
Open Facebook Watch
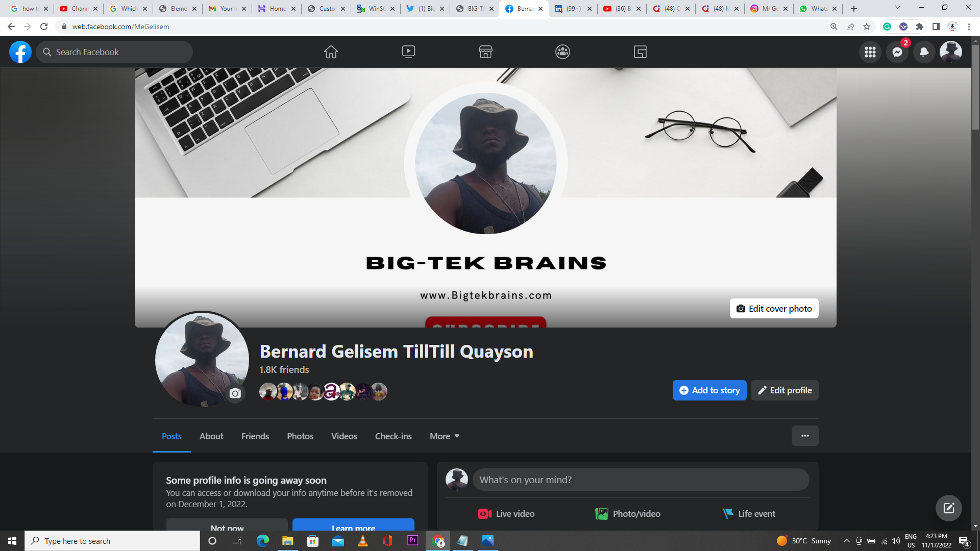point(408,52)
